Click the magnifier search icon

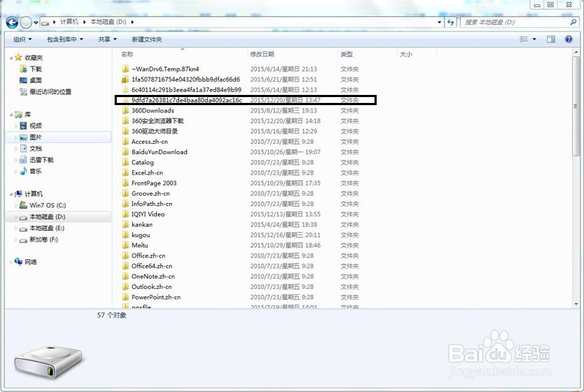point(573,22)
